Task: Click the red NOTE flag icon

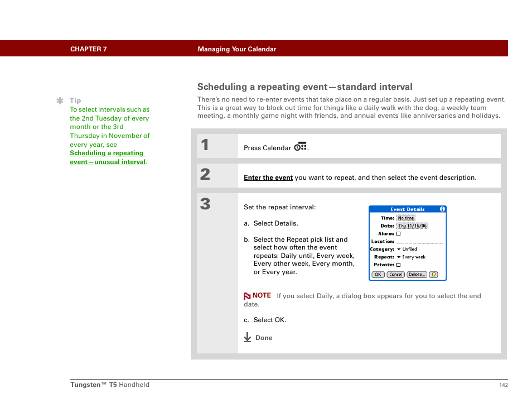Action: pyautogui.click(x=247, y=296)
